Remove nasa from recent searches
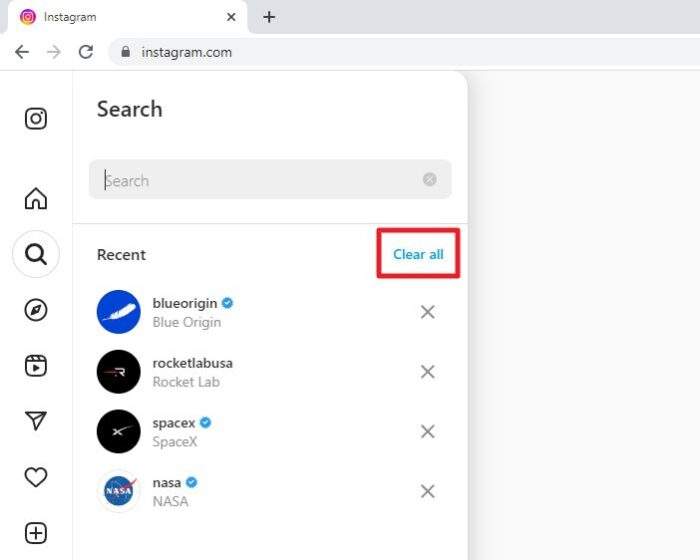 (x=428, y=491)
